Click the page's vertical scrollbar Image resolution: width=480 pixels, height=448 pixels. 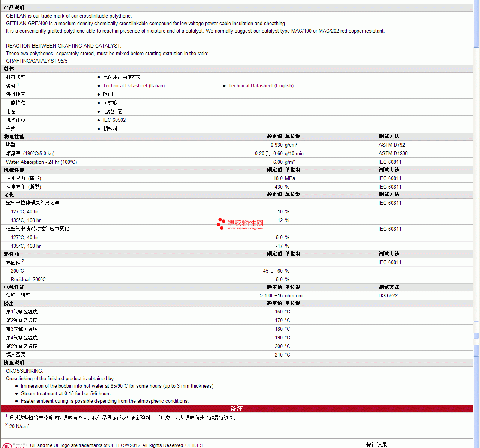tap(476, 224)
